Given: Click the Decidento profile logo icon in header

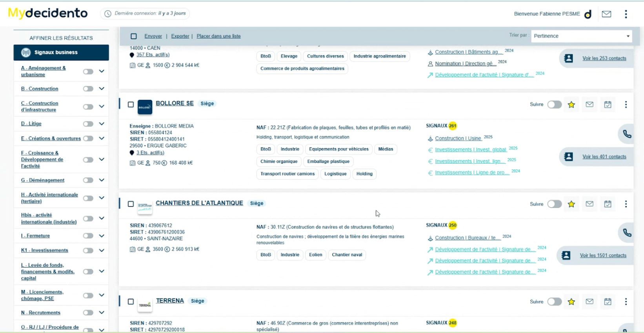Looking at the screenshot, I should (588, 14).
